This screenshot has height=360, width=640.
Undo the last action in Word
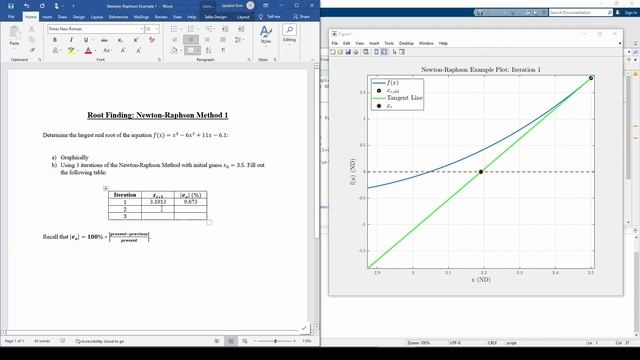27,6
